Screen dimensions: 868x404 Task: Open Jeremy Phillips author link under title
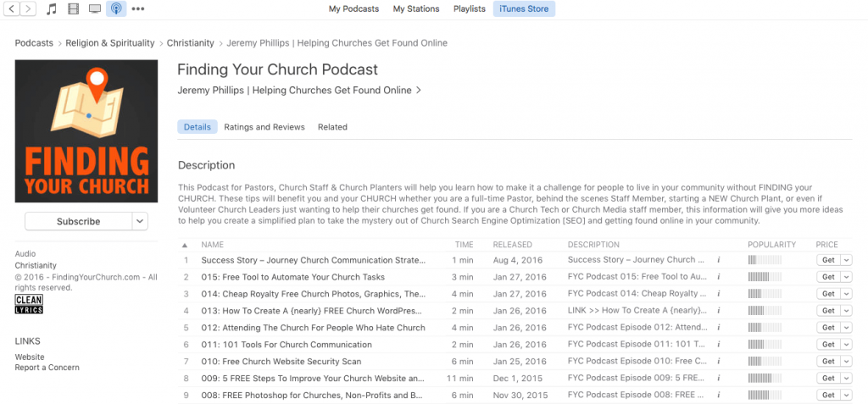tap(299, 91)
